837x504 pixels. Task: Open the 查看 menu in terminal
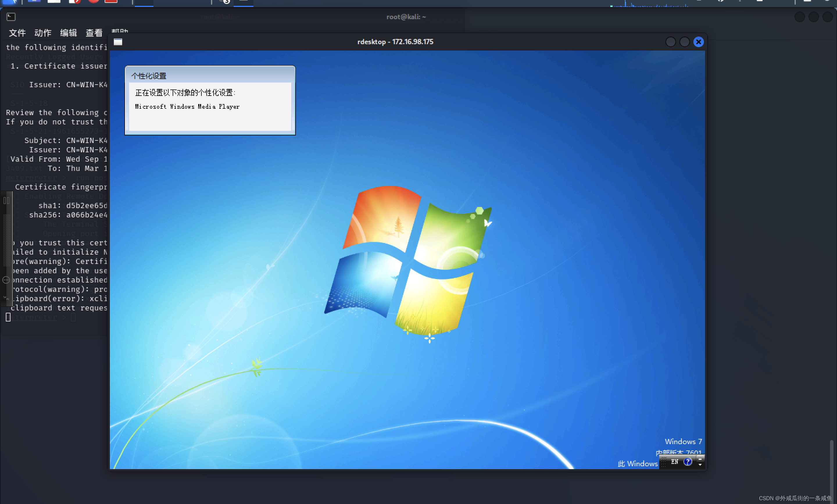94,33
